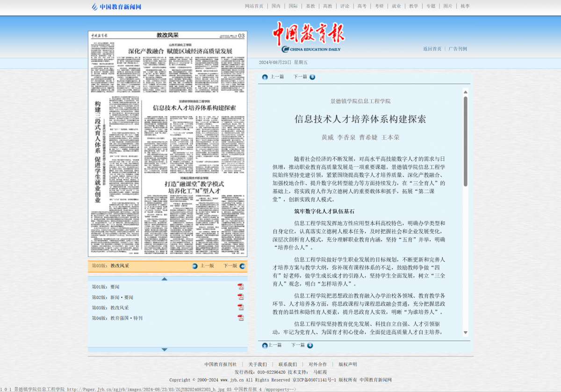Open page 第04版：教育强国·特刊 from the list
561x392 pixels.
(x=117, y=318)
